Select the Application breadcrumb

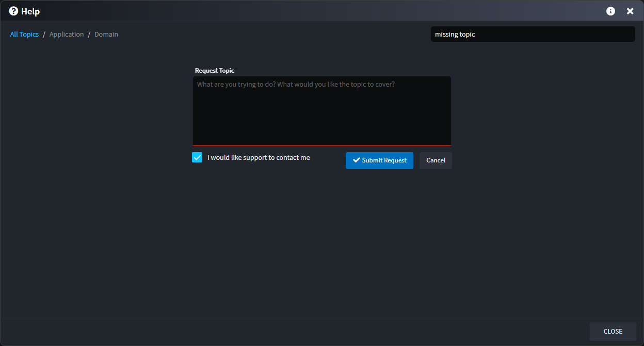tap(67, 34)
